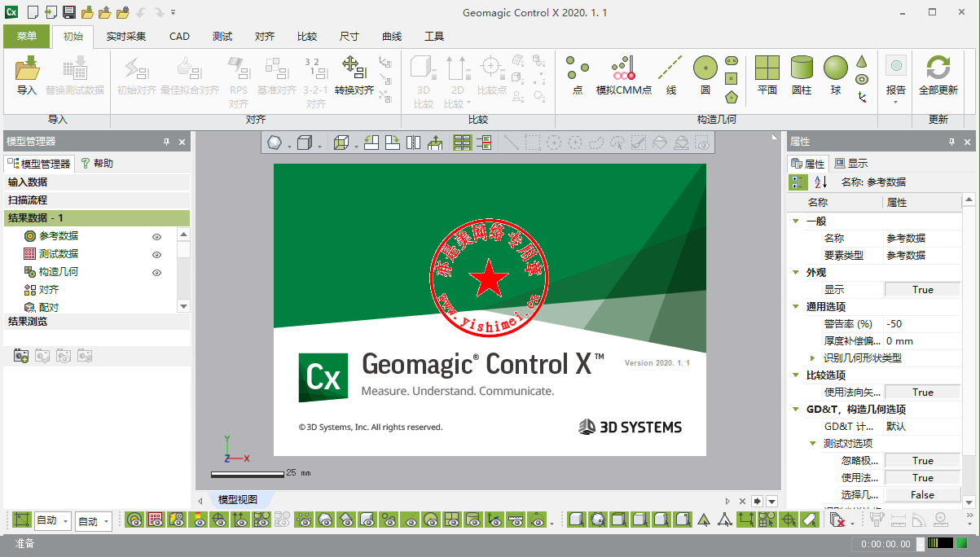Create a 球 sphere geometry
The width and height of the screenshot is (980, 557).
tap(836, 76)
